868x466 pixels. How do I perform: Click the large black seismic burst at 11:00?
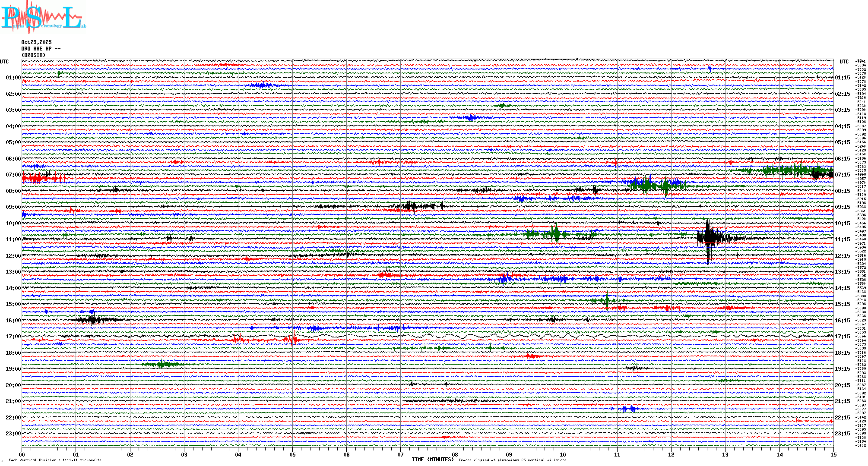709,237
